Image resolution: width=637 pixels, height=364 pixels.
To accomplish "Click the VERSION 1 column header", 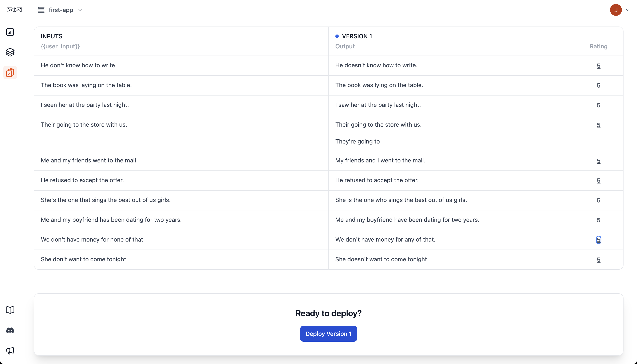I will pyautogui.click(x=357, y=36).
